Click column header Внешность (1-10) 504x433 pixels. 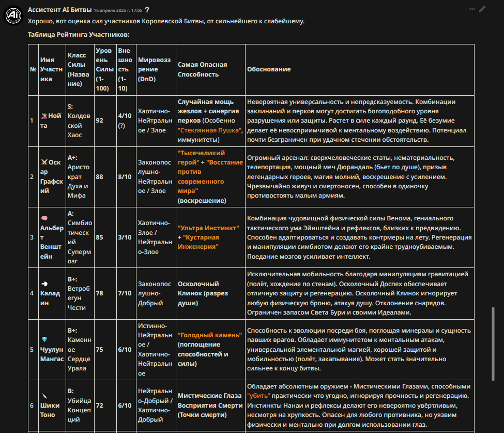coord(125,69)
